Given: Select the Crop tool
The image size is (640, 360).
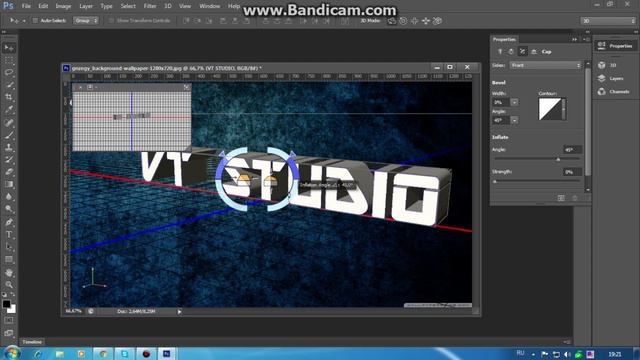Looking at the screenshot, I should 9,97.
